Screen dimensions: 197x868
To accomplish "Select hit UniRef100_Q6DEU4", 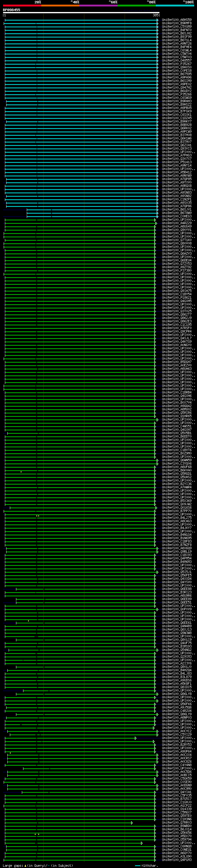I will pos(177,260).
